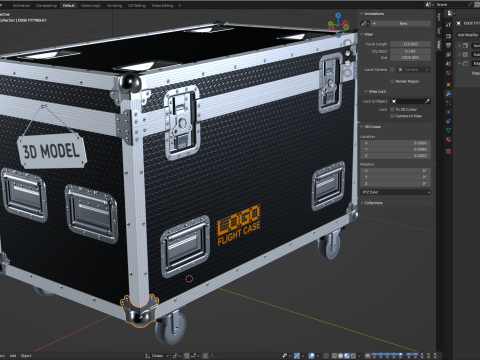The image size is (480, 360).
Task: Collapse the third modifier in the stack
Action: point(460,63)
